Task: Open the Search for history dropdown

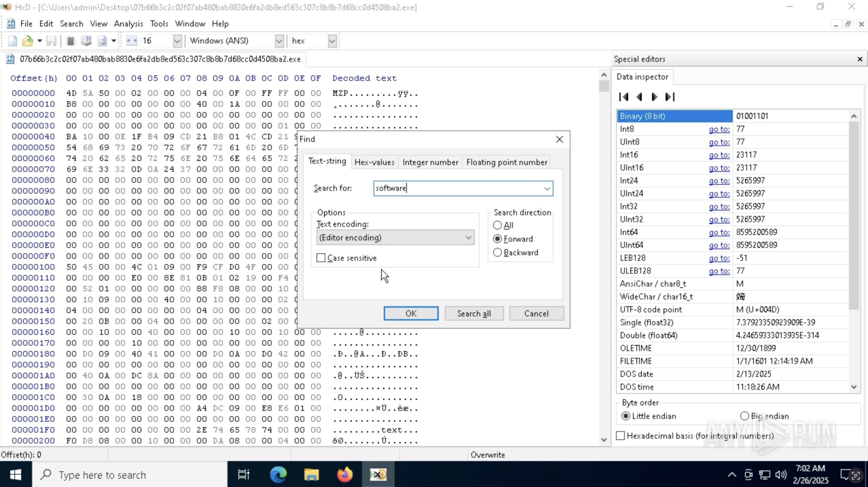Action: coord(547,189)
